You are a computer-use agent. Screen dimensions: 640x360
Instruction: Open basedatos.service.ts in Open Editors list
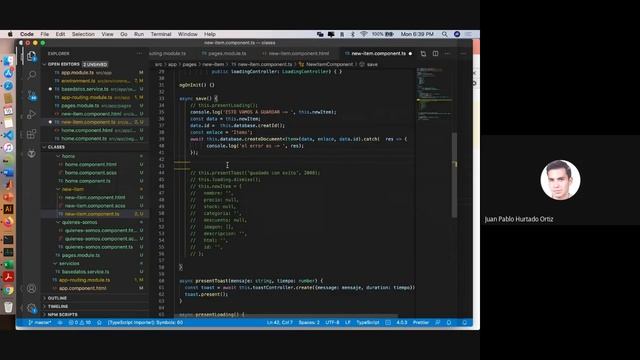[x=85, y=89]
